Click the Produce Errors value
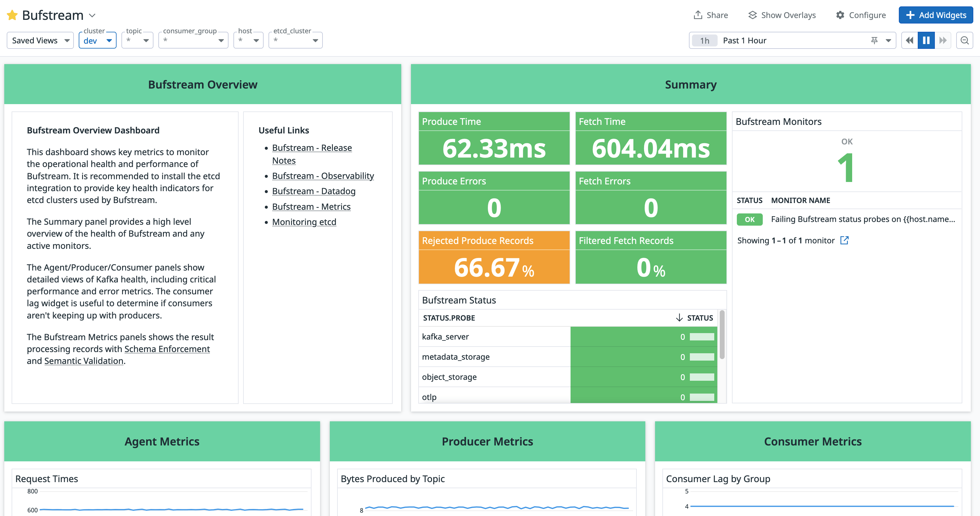 click(x=494, y=208)
